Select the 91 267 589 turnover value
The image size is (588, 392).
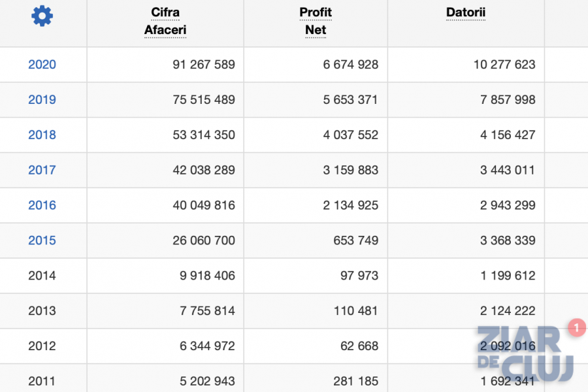tap(204, 65)
